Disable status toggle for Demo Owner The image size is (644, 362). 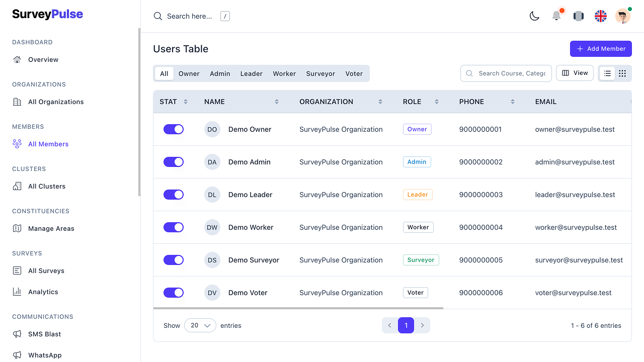[x=174, y=129]
